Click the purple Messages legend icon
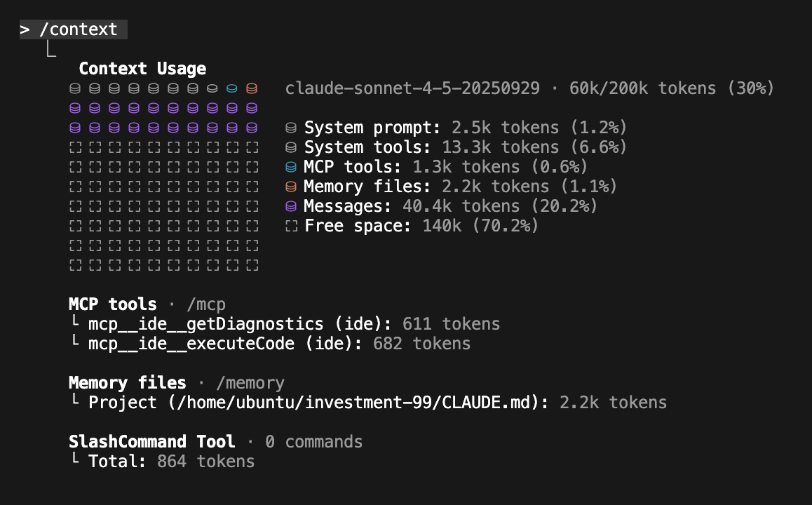 pyautogui.click(x=291, y=207)
